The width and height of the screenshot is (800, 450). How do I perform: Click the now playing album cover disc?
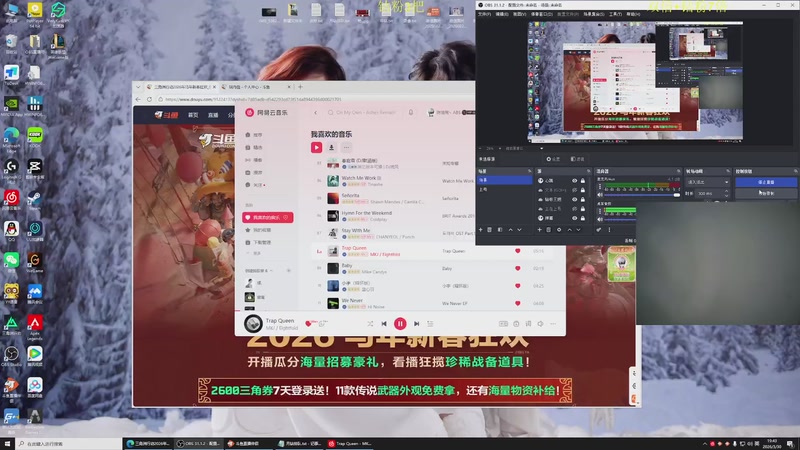click(253, 323)
